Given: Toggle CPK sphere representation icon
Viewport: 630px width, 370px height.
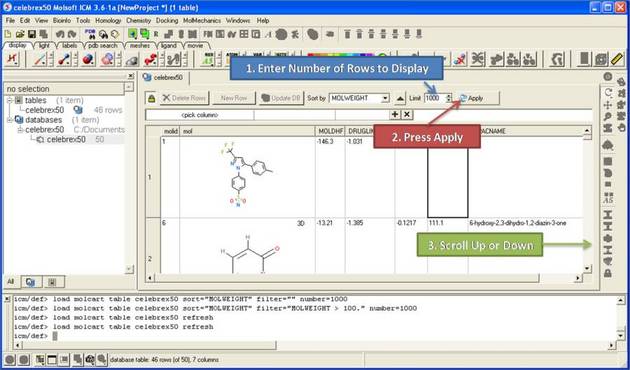Looking at the screenshot, I should point(88,59).
